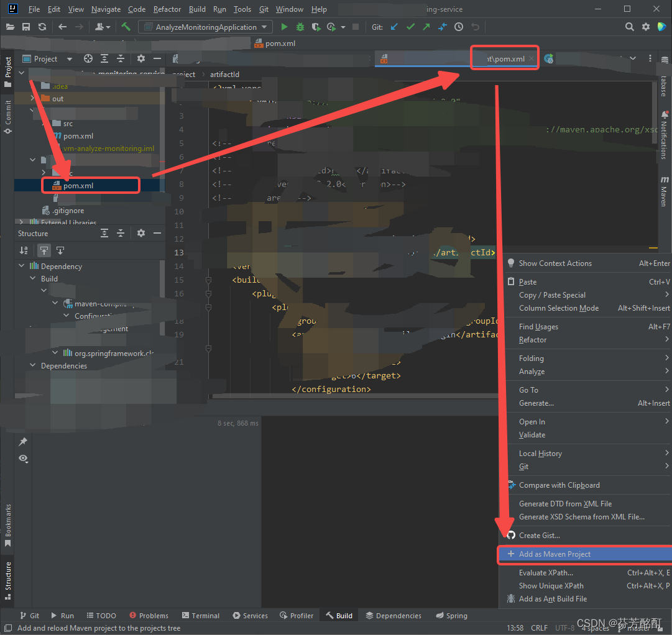Open the Spring tool window
Viewport: 672px width, 635px height.
(x=452, y=615)
